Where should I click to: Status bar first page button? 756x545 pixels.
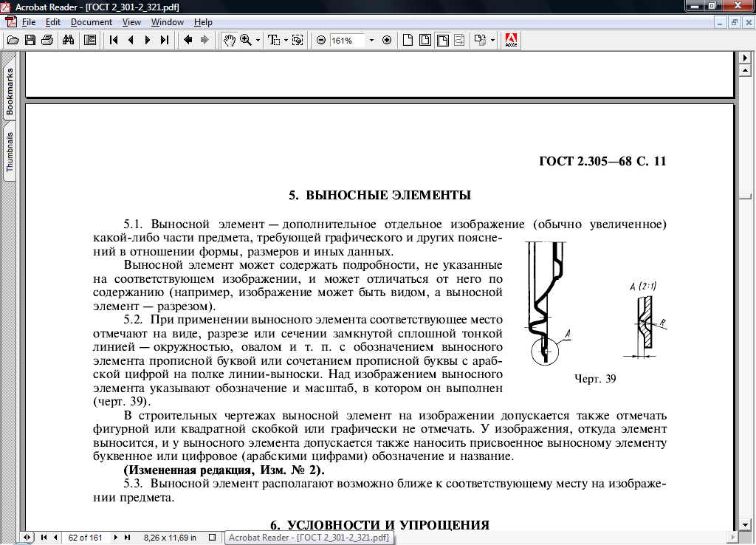click(x=44, y=538)
